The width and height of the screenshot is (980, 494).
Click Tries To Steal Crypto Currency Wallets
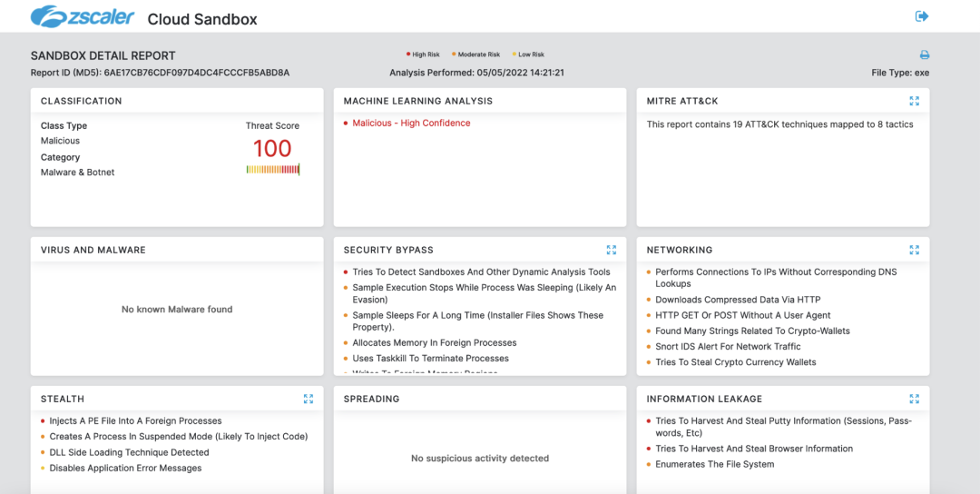coord(736,362)
